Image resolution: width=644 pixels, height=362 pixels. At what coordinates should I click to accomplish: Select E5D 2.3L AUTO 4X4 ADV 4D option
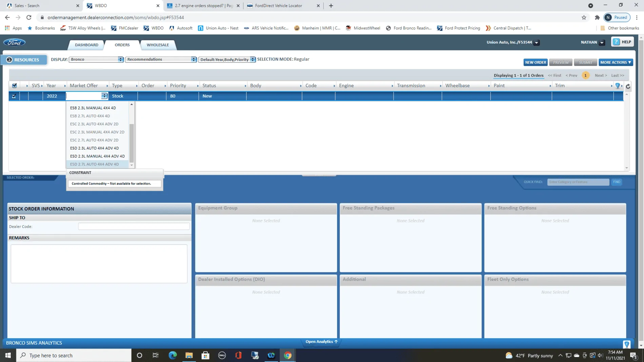(94, 148)
